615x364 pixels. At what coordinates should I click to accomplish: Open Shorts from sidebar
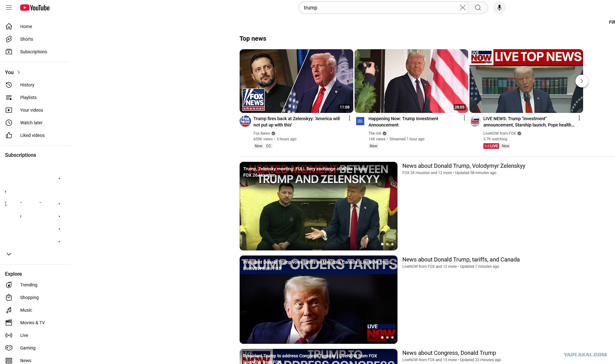point(35,39)
